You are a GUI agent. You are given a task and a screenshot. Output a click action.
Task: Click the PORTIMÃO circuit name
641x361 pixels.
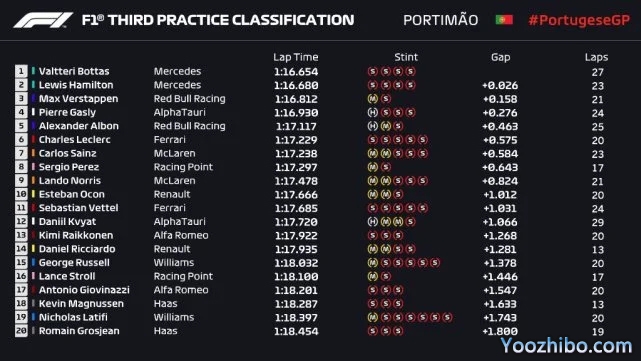441,20
